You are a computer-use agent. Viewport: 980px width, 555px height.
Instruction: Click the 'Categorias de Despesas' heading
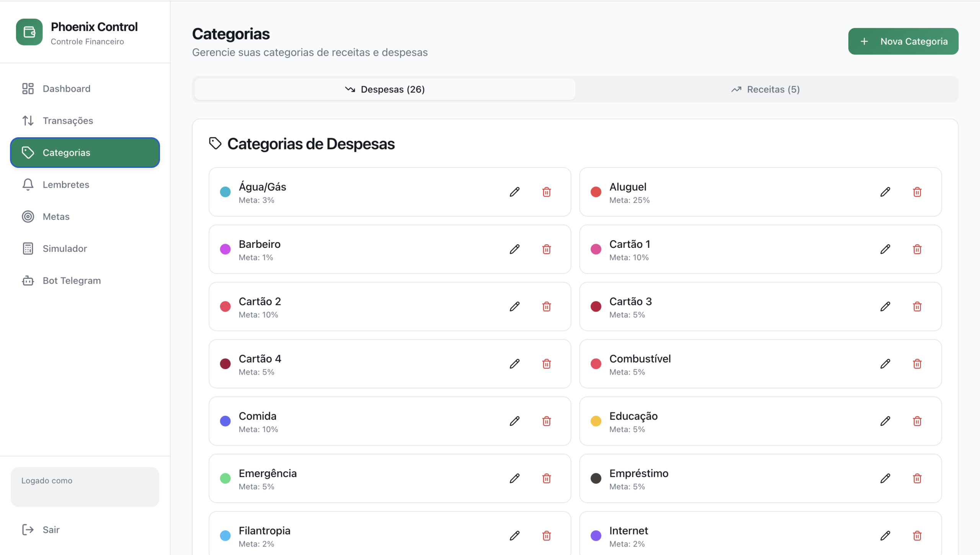(x=311, y=144)
